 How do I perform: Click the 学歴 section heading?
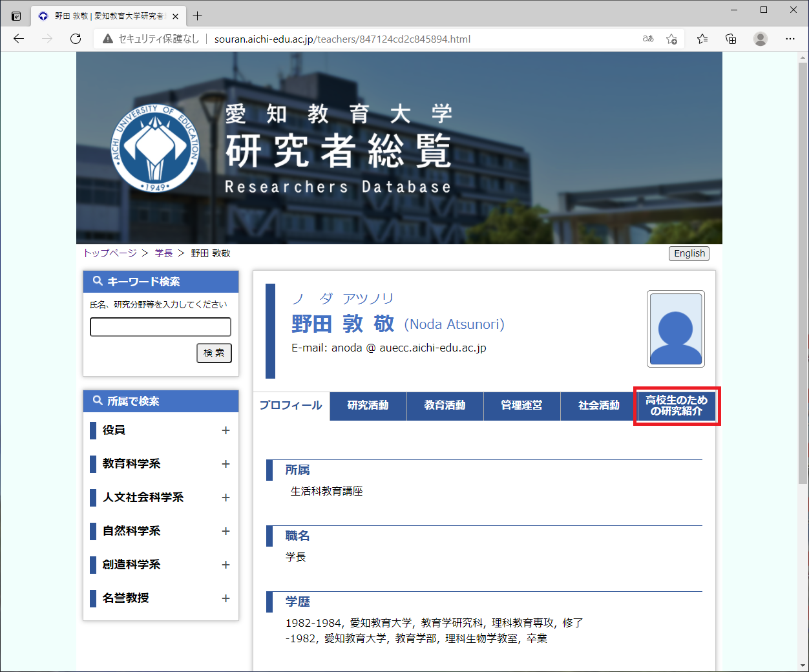tap(298, 602)
